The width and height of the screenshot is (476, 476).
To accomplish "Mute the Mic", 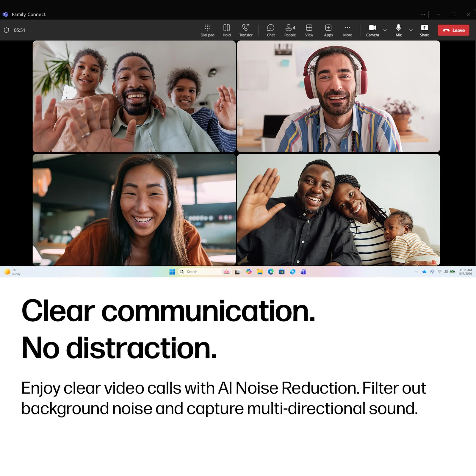I will pyautogui.click(x=399, y=30).
